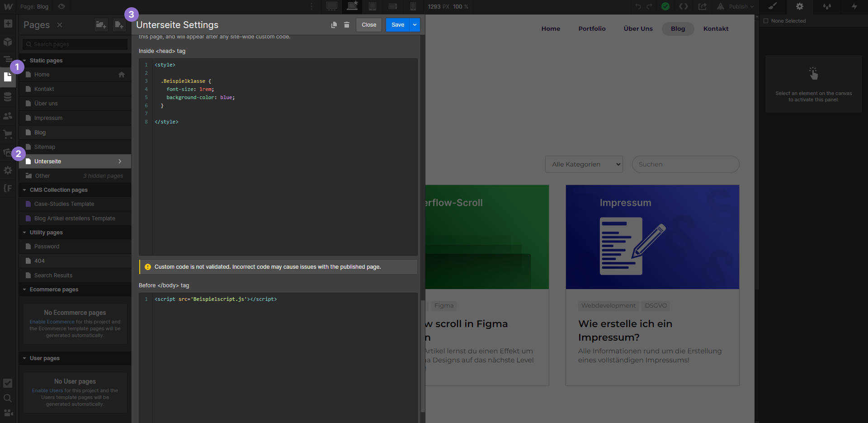
Task: Create a new page folder
Action: pyautogui.click(x=101, y=25)
